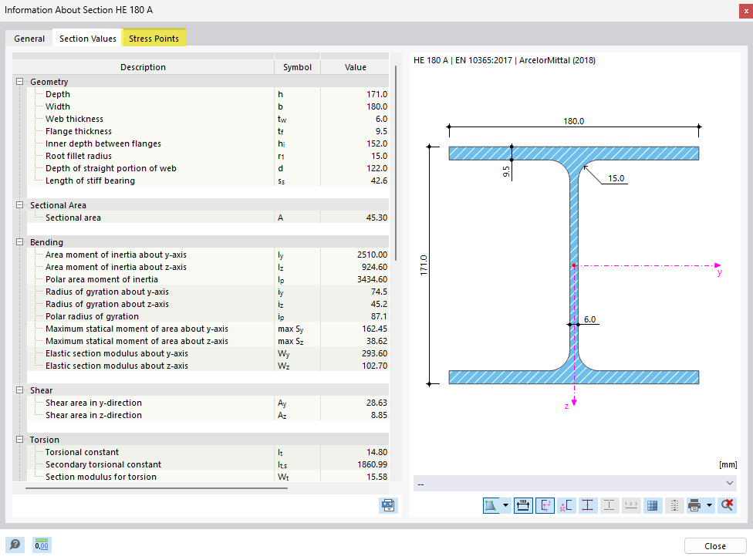Open the help icon at bottom left
This screenshot has height=560, width=753.
15,545
